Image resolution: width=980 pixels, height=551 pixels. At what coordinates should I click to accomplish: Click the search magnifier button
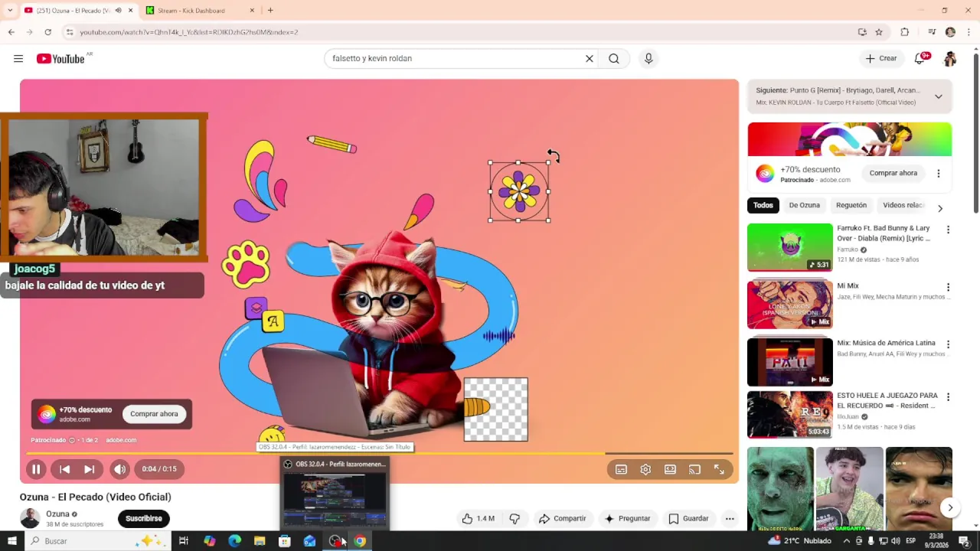[x=614, y=59]
